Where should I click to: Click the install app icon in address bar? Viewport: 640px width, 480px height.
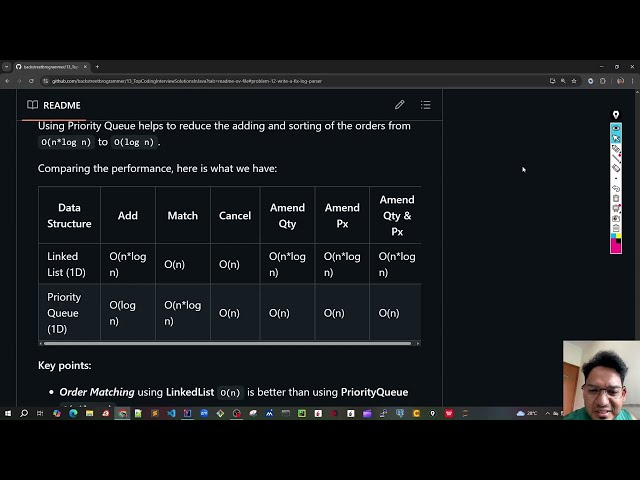pyautogui.click(x=552, y=81)
